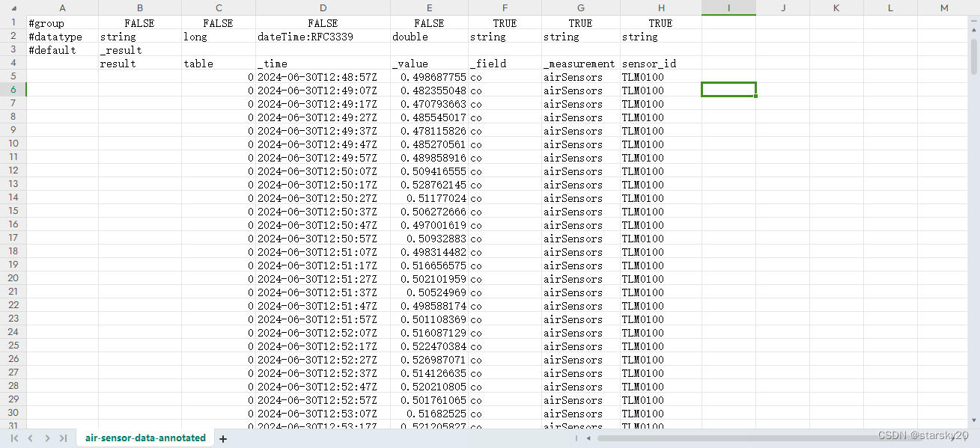Add a new worksheet with the plus icon
980x448 pixels.
pyautogui.click(x=222, y=438)
